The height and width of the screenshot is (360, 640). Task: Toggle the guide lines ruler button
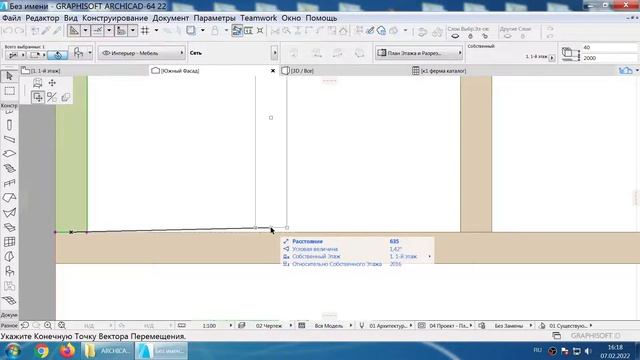click(74, 31)
